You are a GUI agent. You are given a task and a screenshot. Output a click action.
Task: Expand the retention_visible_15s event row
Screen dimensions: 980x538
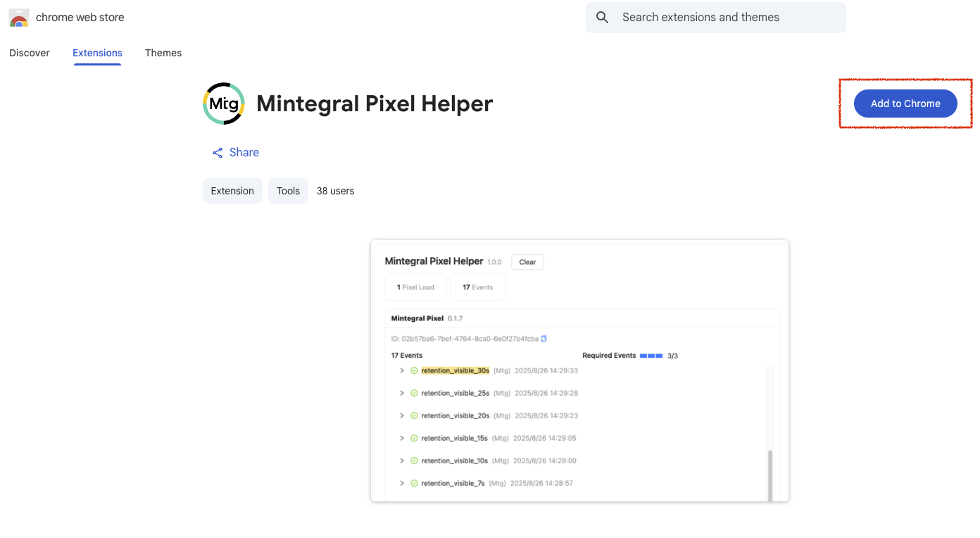(402, 438)
